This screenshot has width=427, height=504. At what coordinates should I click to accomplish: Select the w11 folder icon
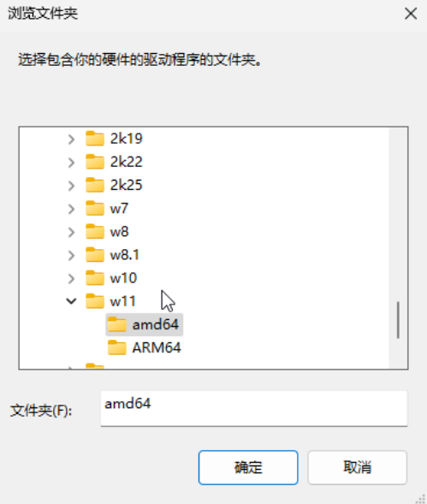click(95, 301)
